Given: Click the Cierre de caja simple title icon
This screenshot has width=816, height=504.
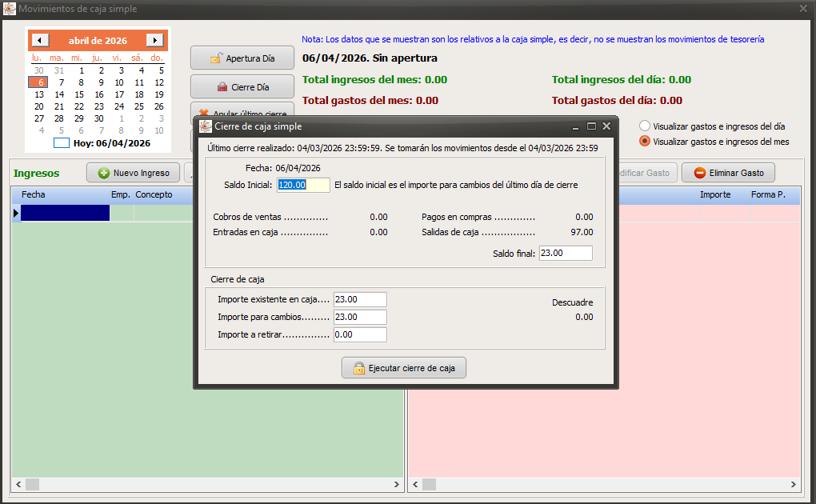Looking at the screenshot, I should pyautogui.click(x=206, y=126).
